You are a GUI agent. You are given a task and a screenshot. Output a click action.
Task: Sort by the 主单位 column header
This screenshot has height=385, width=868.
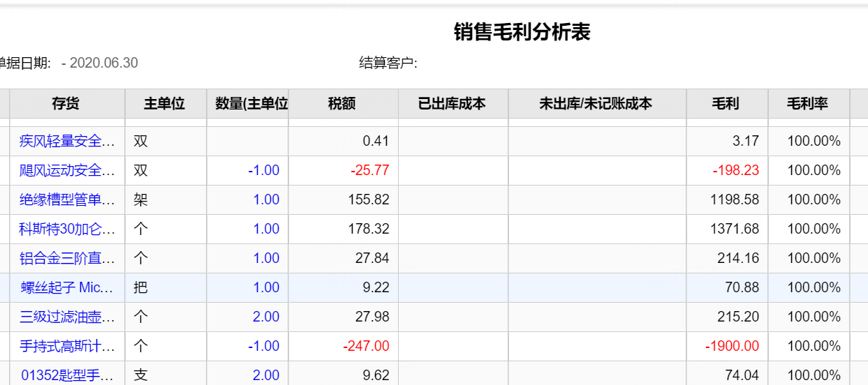[x=165, y=104]
